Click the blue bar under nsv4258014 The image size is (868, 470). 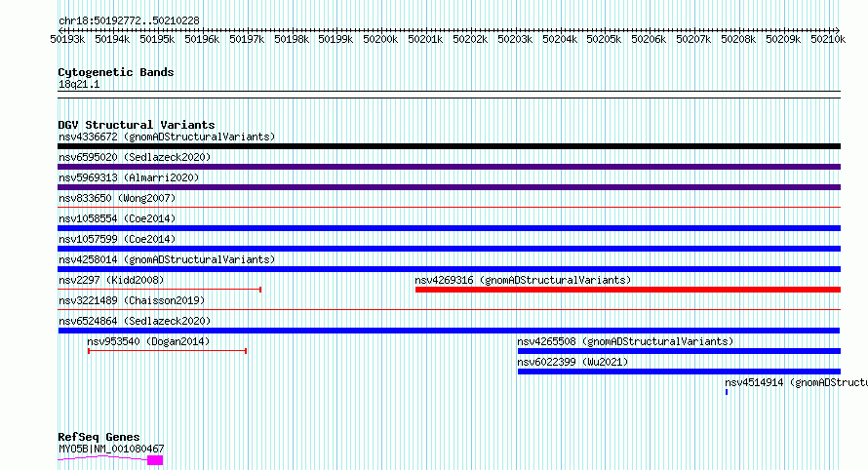(x=449, y=269)
